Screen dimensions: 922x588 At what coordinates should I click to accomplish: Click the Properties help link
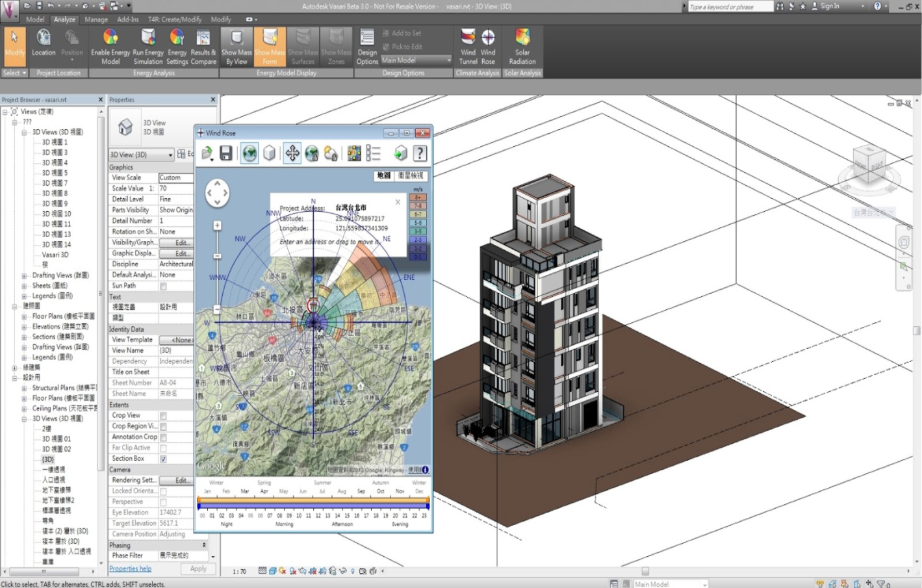tap(130, 569)
